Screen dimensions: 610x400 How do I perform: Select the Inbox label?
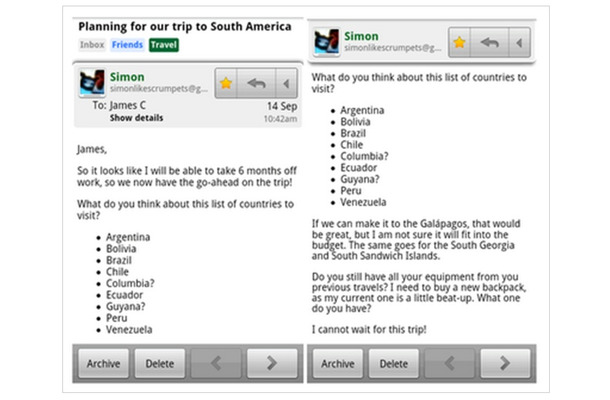tap(92, 45)
